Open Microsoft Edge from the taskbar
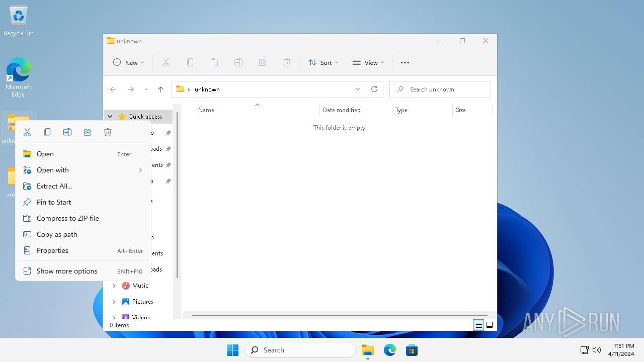Image resolution: width=644 pixels, height=362 pixels. tap(390, 350)
